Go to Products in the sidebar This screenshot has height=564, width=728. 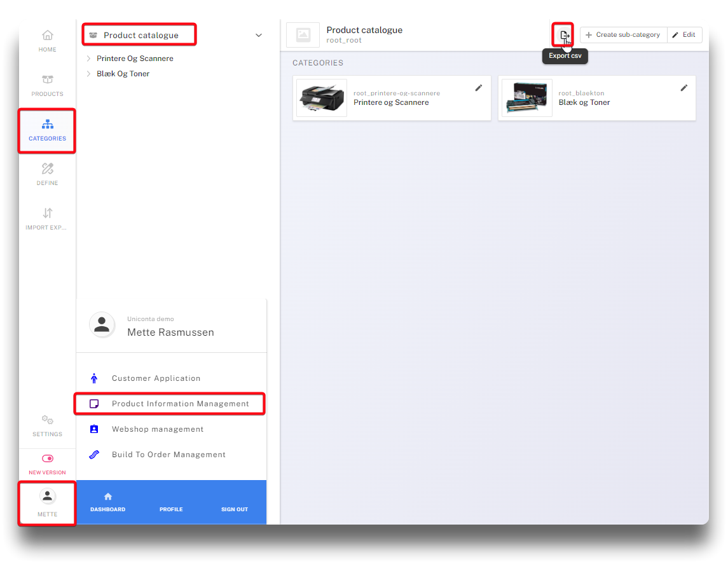[47, 85]
